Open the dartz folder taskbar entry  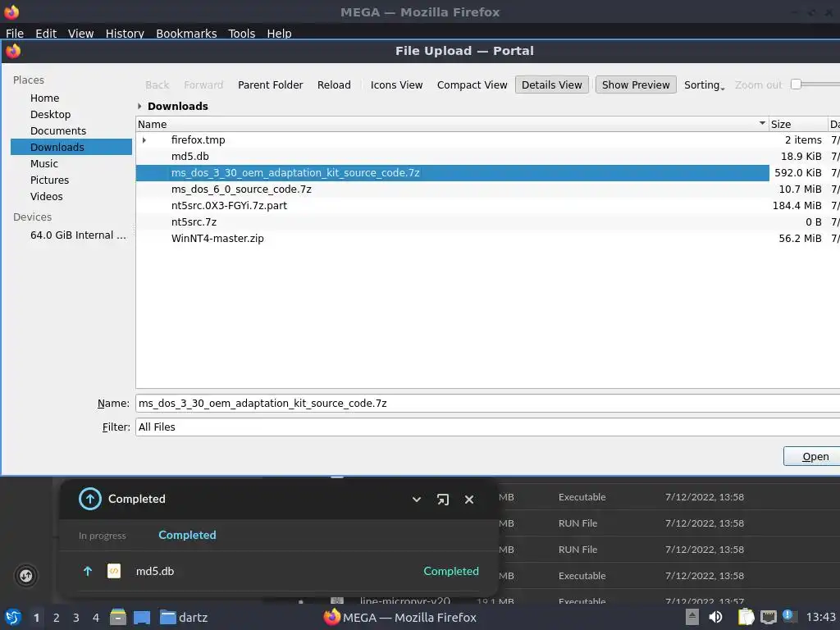point(184,617)
